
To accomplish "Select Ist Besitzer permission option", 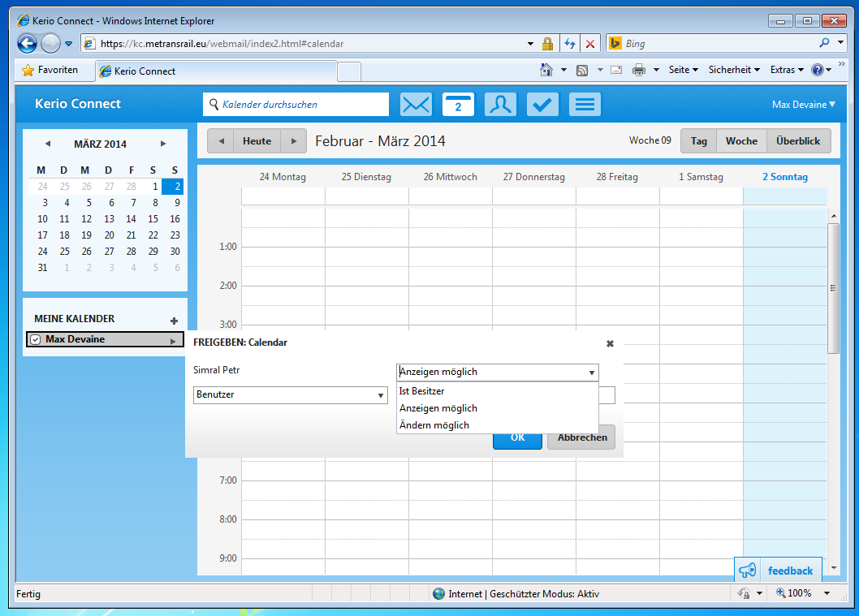I will (497, 391).
